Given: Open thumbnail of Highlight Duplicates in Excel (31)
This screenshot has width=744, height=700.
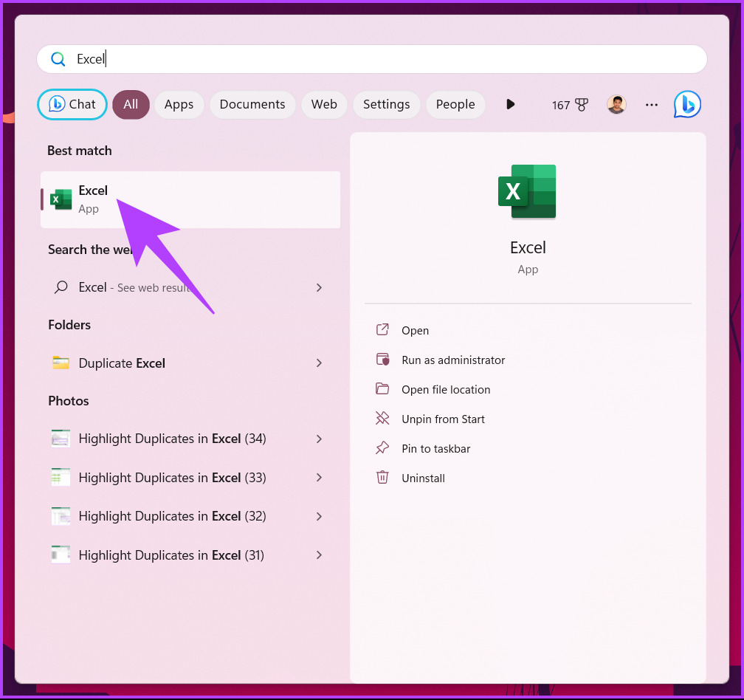Looking at the screenshot, I should (61, 555).
